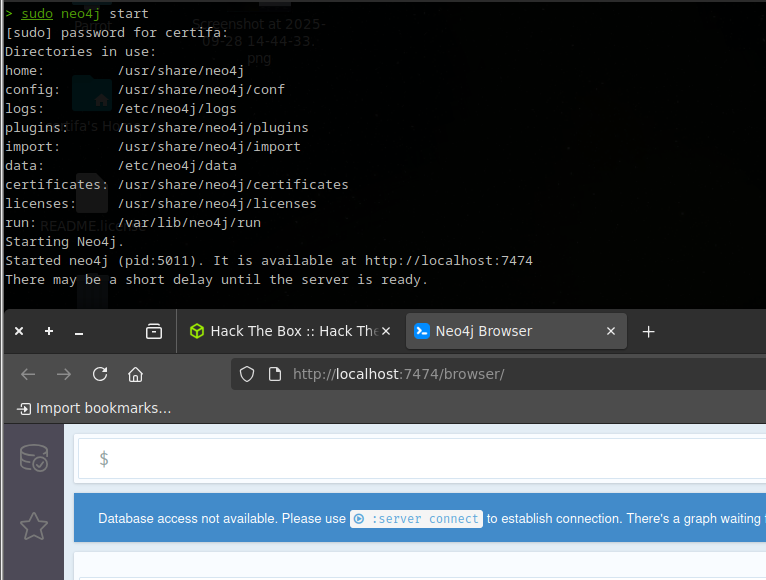Click the site information page icon
The image size is (766, 580).
coord(275,374)
